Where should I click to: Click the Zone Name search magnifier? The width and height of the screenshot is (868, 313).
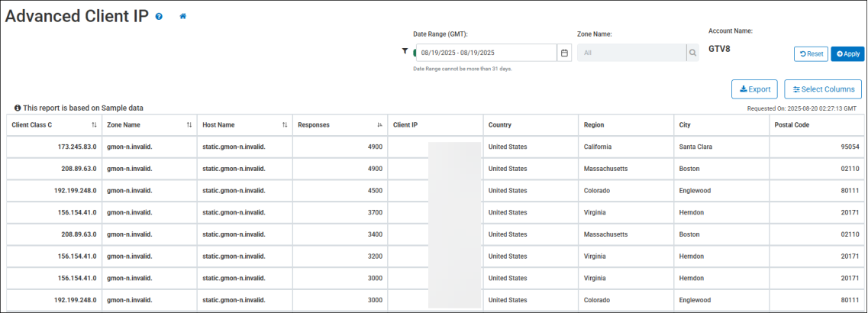(692, 53)
